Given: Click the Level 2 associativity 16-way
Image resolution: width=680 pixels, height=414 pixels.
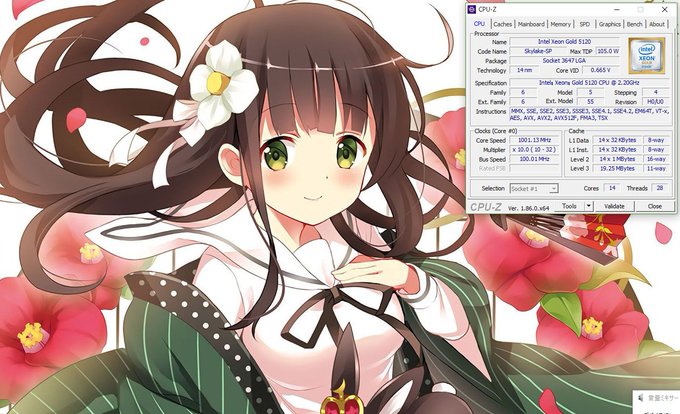Looking at the screenshot, I should pos(656,159).
